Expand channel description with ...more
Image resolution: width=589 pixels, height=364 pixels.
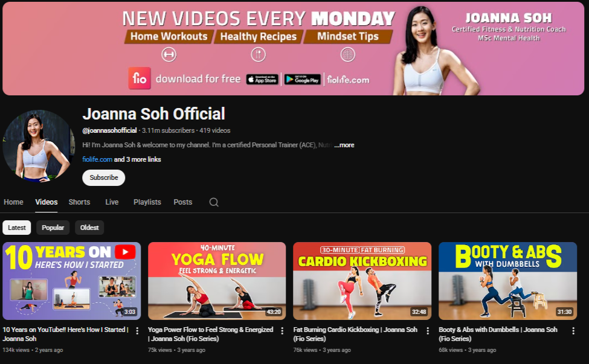344,145
